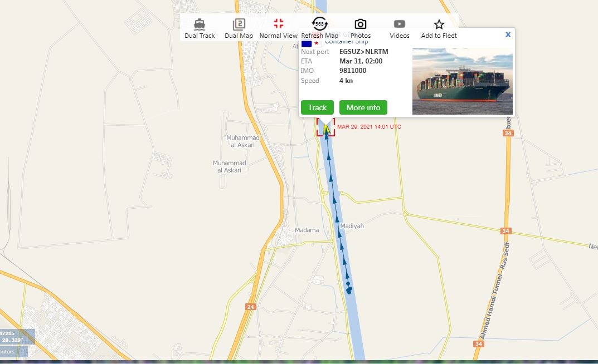This screenshot has height=364, width=598.
Task: Click the IMO field label
Action: (308, 71)
